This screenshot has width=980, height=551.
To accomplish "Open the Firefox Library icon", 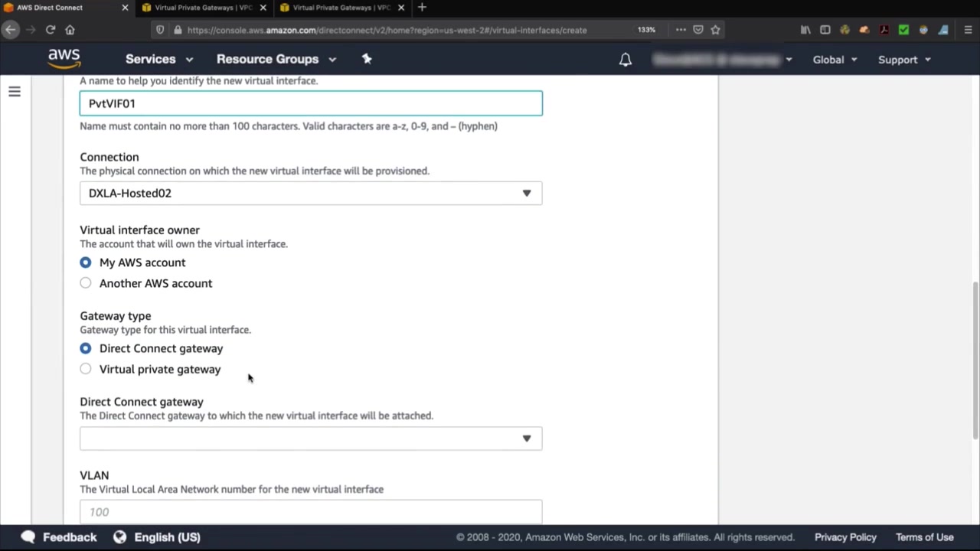I will tap(805, 30).
